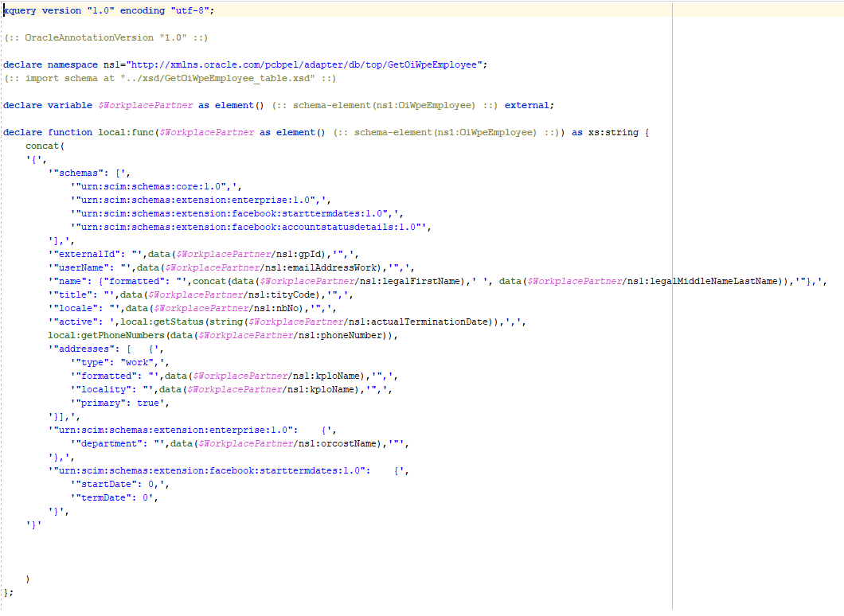This screenshot has height=616, width=844.
Task: Click the 'xquery version' keyword on first line
Action: tap(42, 11)
